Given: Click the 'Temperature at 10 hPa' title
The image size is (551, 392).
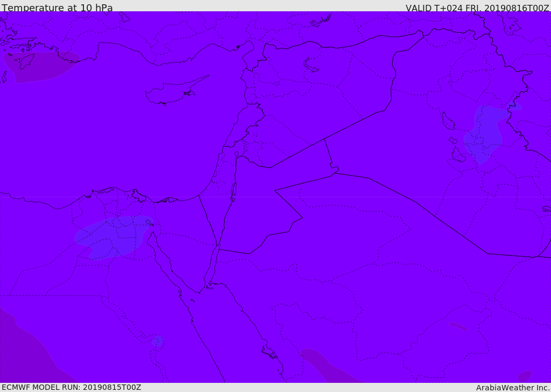Looking at the screenshot, I should point(57,8).
